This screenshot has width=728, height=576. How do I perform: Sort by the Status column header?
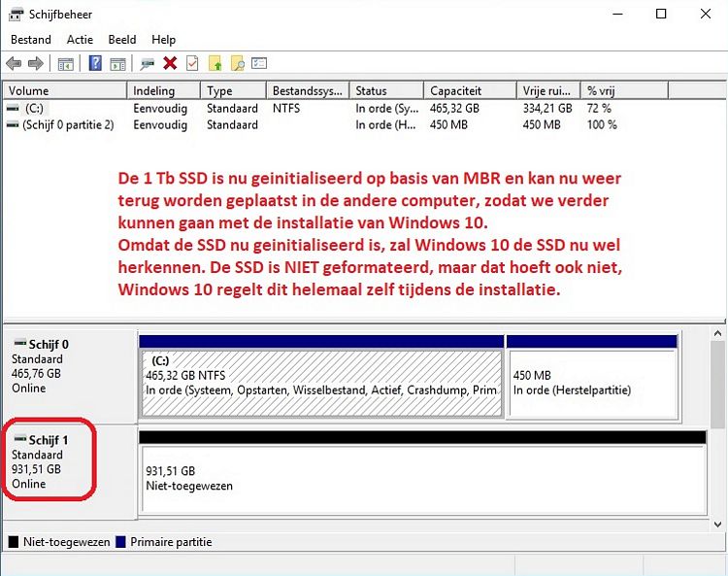pyautogui.click(x=386, y=90)
